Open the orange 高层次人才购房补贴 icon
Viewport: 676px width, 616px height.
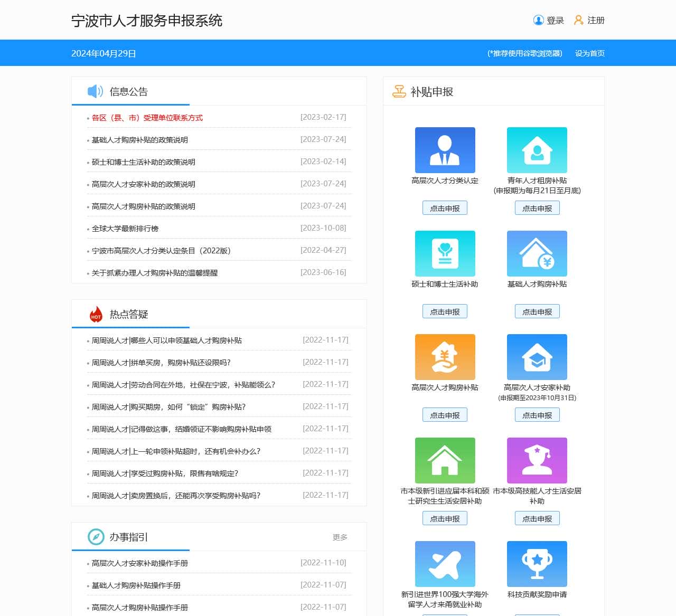pyautogui.click(x=445, y=357)
